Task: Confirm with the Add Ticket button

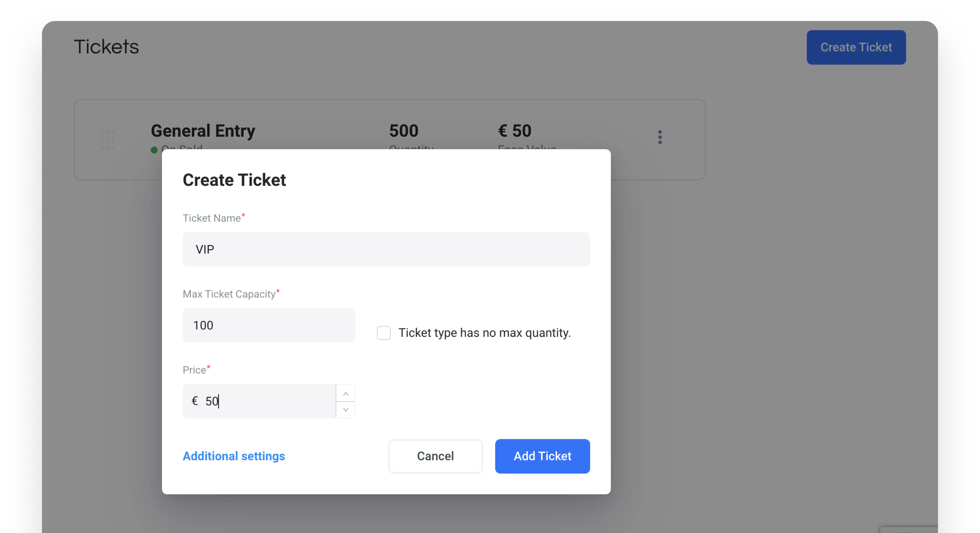Action: tap(542, 456)
